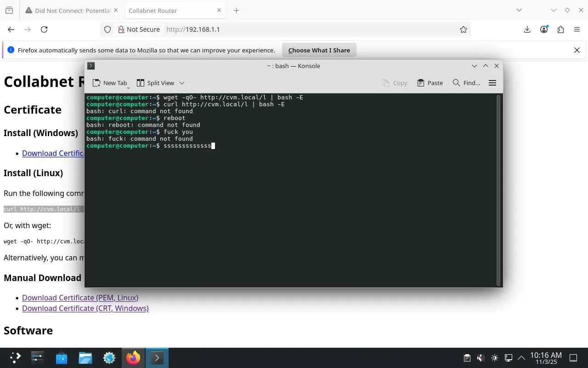
Task: Click Choose What I Share button
Action: 319,50
